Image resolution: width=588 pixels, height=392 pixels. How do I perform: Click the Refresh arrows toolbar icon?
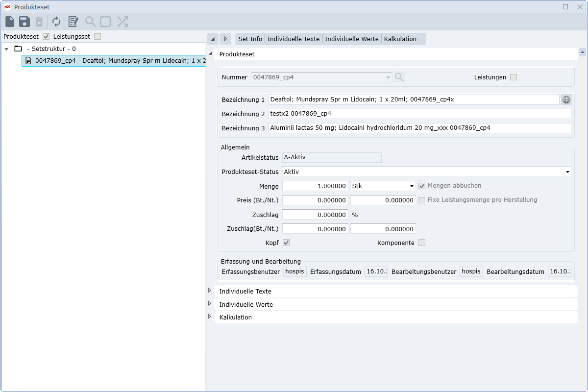[x=56, y=22]
